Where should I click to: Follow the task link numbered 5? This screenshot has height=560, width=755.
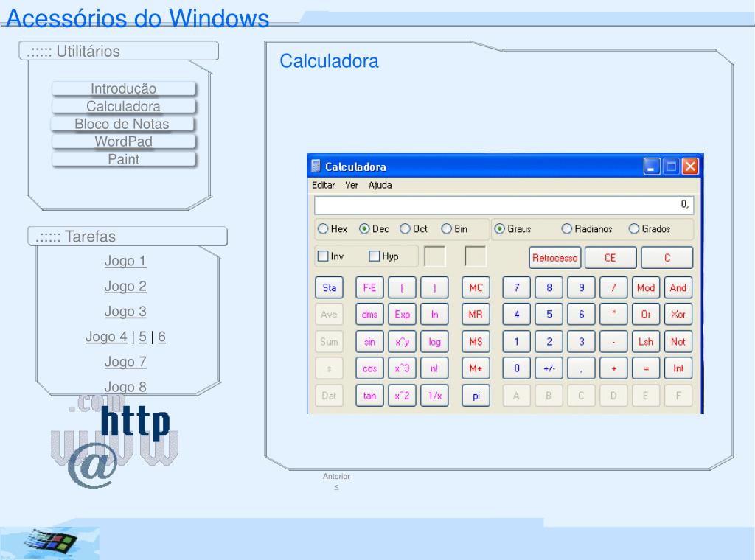click(142, 337)
